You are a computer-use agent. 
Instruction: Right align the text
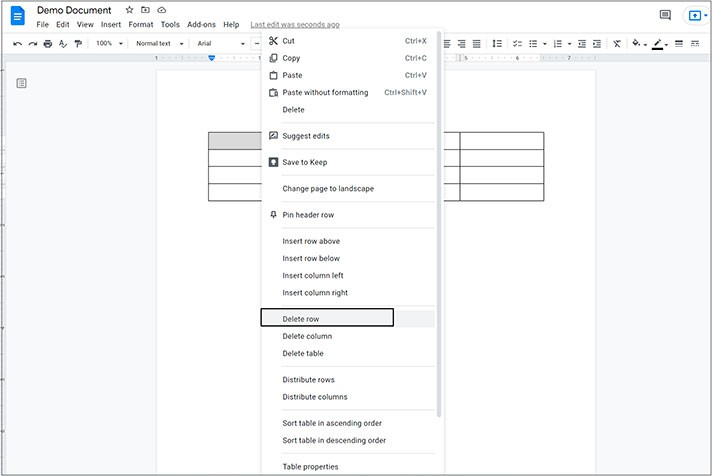[x=461, y=44]
